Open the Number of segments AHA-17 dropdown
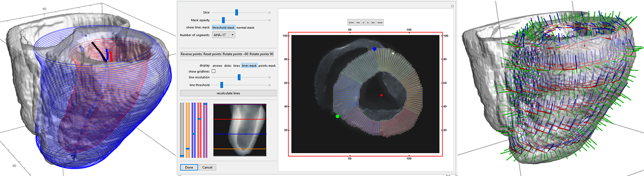This screenshot has width=644, height=176. (x=224, y=35)
